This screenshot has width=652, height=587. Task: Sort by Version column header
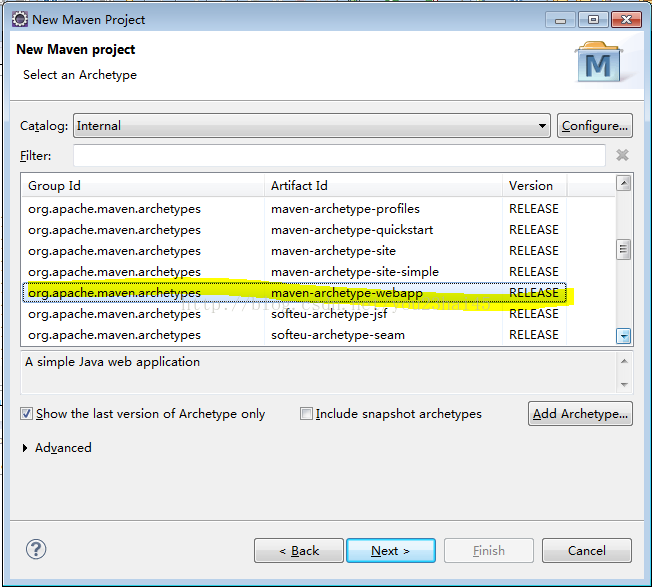pos(534,185)
